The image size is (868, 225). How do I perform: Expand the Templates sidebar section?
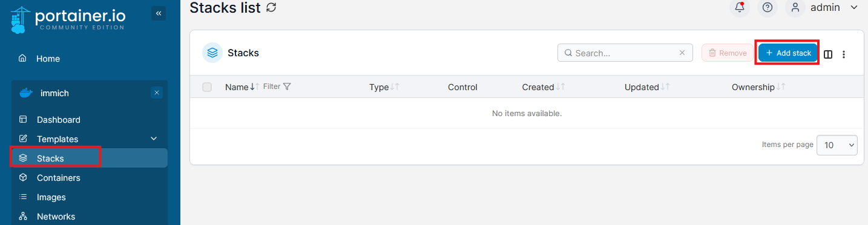click(x=89, y=139)
